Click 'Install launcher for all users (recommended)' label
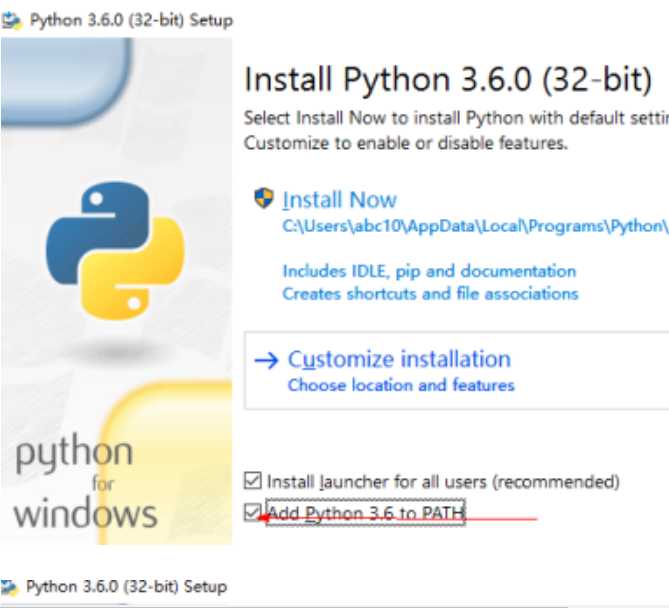Image resolution: width=669 pixels, height=608 pixels. (x=443, y=482)
